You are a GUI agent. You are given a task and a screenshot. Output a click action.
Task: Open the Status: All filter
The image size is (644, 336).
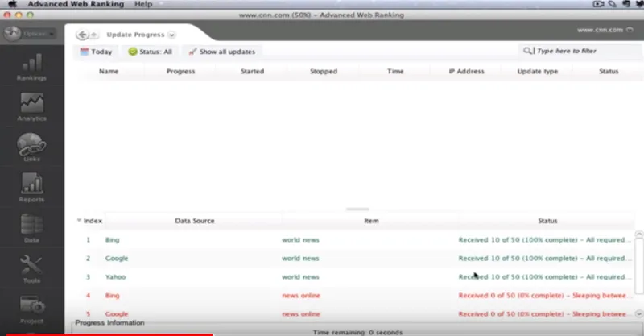[x=150, y=52]
